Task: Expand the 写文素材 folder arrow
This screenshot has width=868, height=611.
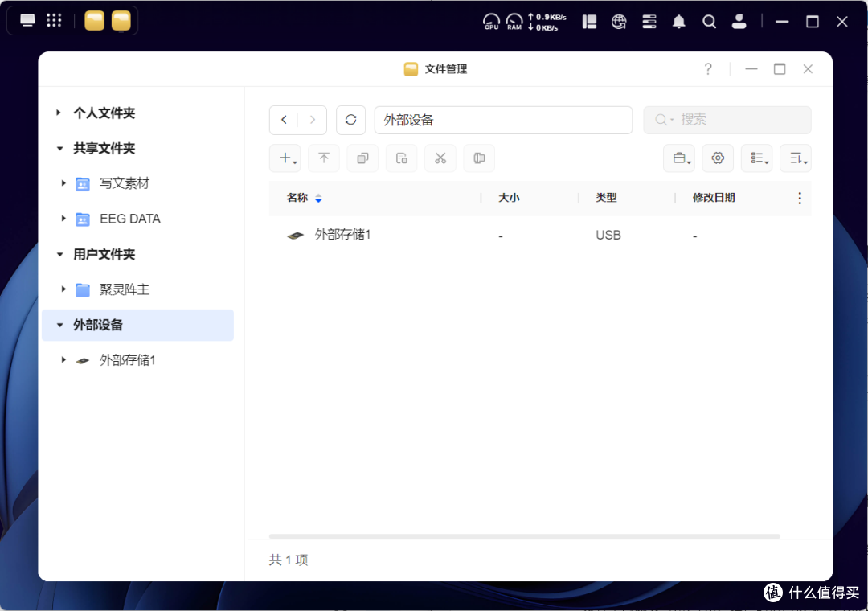Action: pos(63,183)
